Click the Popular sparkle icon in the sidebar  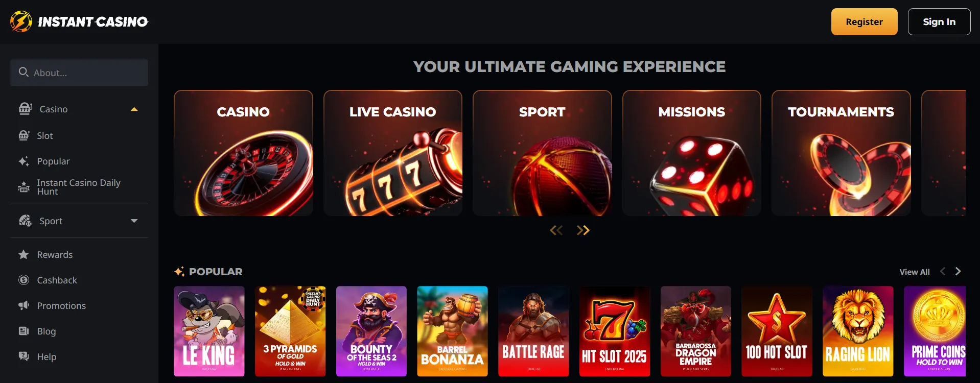[x=24, y=161]
